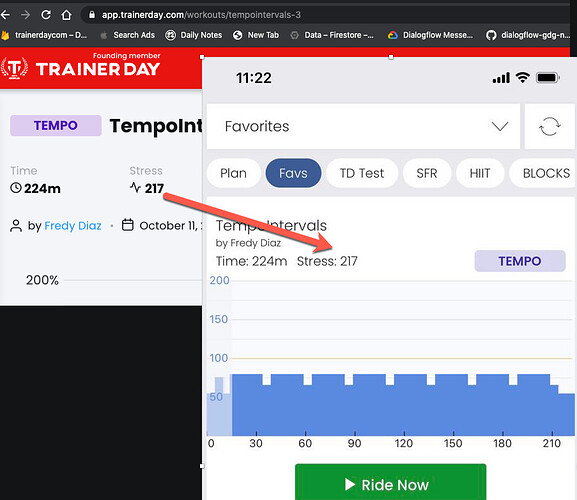
Task: Tap the sync refresh icon beside Favorites
Action: [549, 127]
